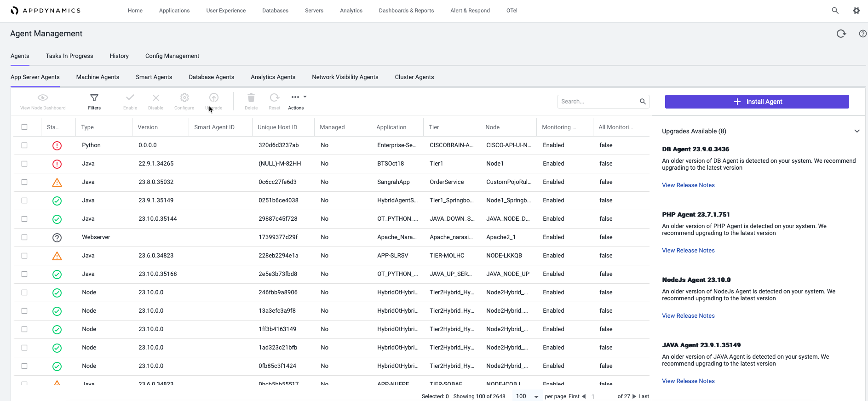Open the settings gear icon

pyautogui.click(x=856, y=11)
